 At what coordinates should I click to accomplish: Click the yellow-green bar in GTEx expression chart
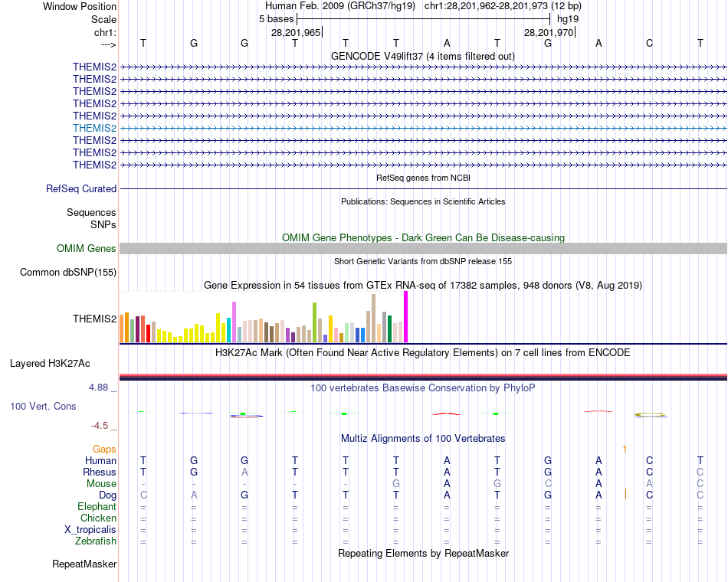(x=314, y=322)
